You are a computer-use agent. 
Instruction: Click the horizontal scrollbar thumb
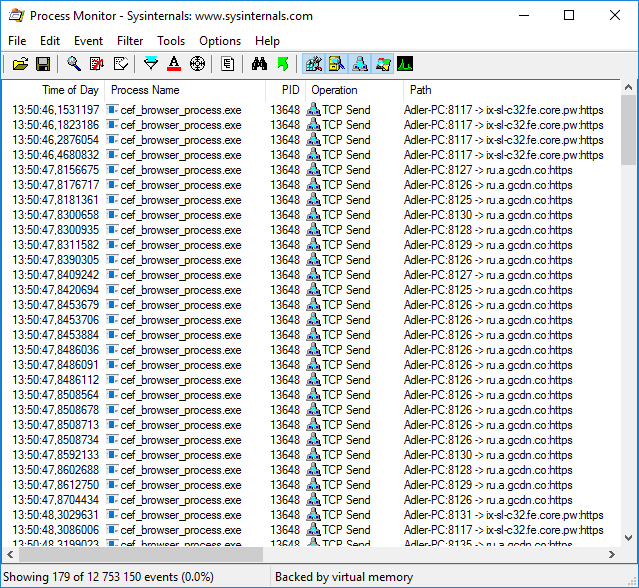pos(141,555)
